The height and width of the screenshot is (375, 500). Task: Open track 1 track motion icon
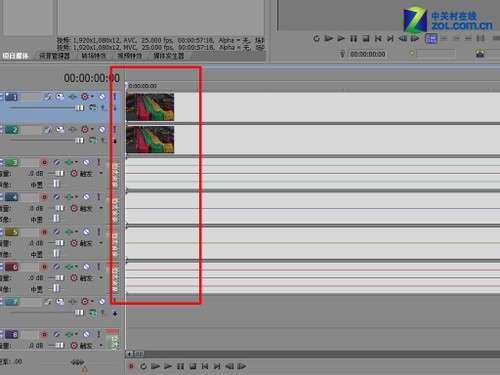tap(60, 97)
